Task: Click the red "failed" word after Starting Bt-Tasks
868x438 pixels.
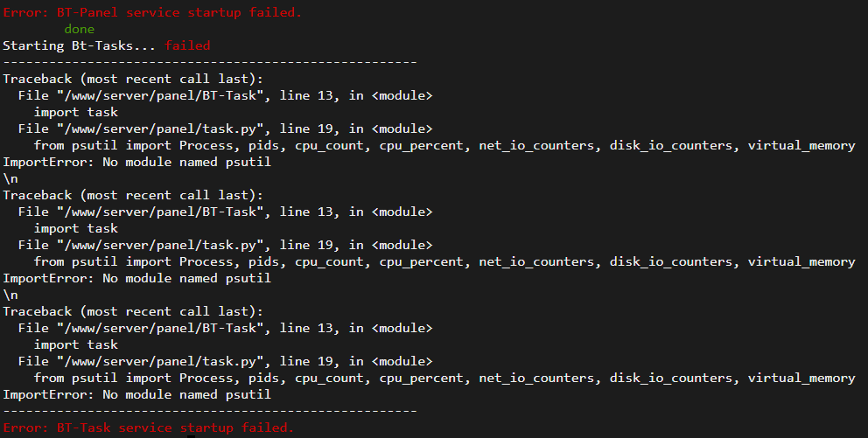Action: tap(187, 45)
